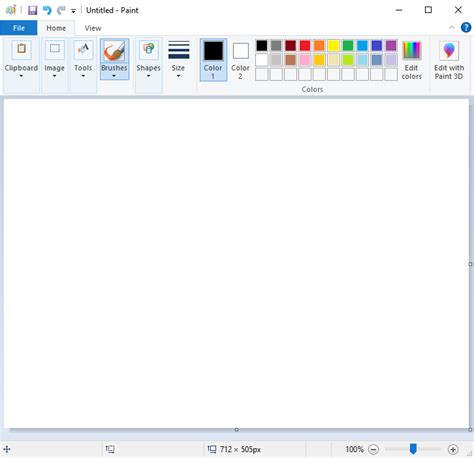This screenshot has width=474, height=458.
Task: Redo the last undone action
Action: pyautogui.click(x=61, y=10)
